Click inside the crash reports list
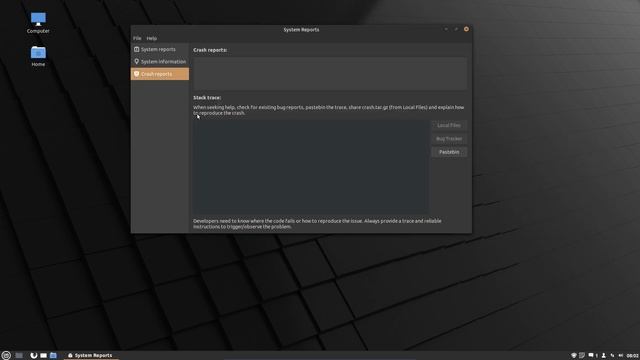This screenshot has height=360, width=640. tap(330, 73)
